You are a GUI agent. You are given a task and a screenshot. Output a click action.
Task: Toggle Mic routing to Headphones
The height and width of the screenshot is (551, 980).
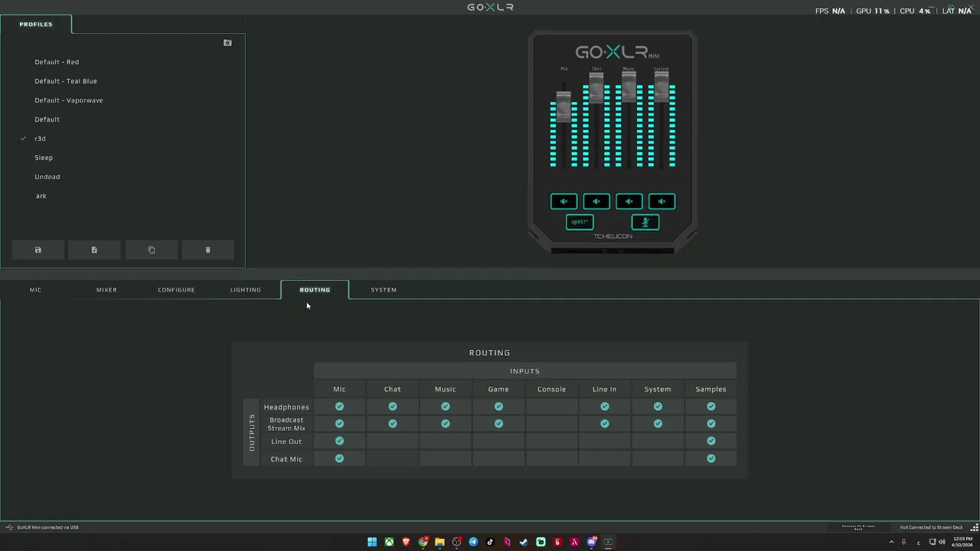point(339,406)
